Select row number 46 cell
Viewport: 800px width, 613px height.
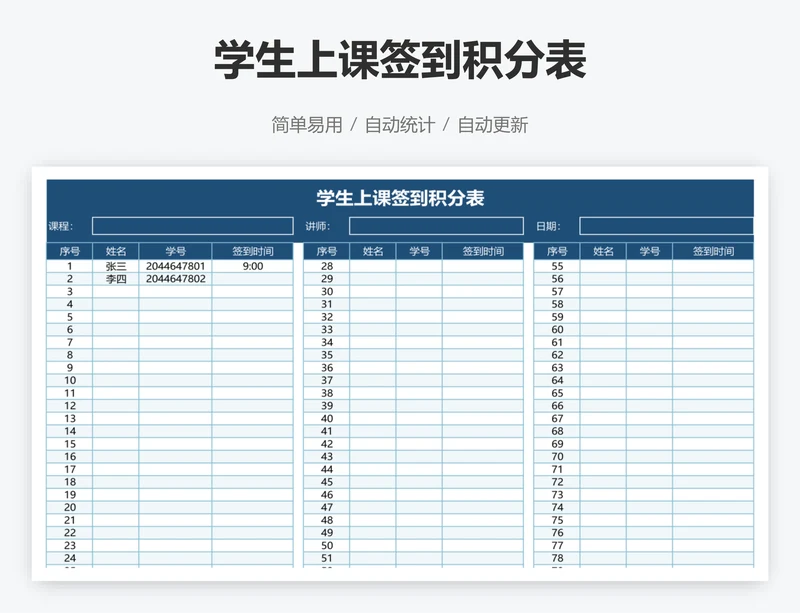(x=327, y=495)
